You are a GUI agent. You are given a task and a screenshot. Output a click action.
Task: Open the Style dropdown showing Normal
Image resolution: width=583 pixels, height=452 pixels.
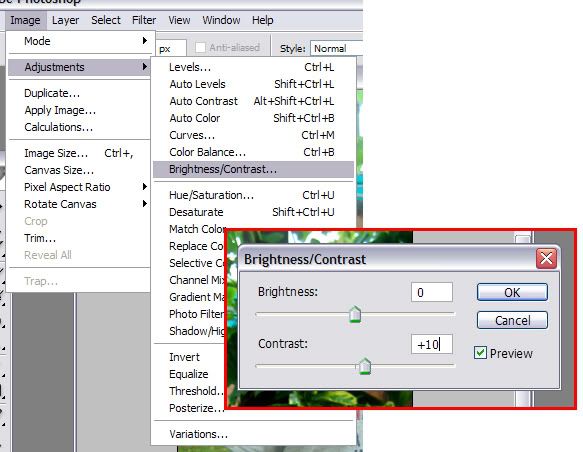coord(336,48)
